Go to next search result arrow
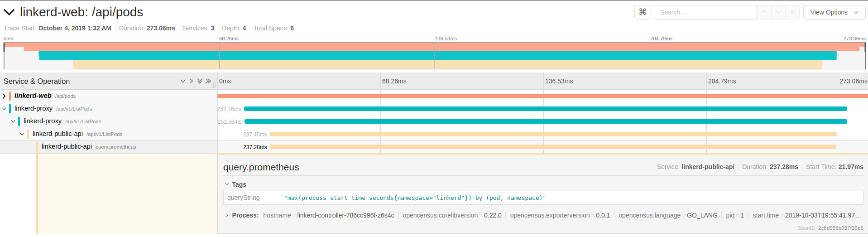This screenshot has width=868, height=237. tap(778, 12)
